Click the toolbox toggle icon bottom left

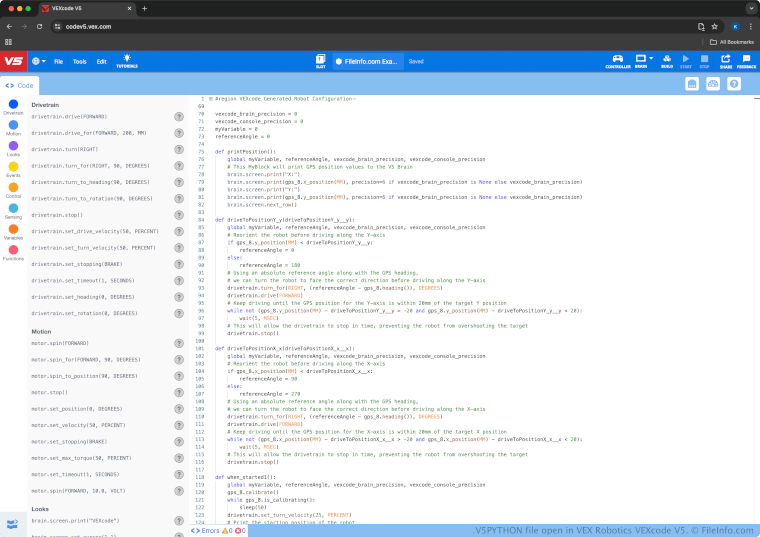point(13,524)
